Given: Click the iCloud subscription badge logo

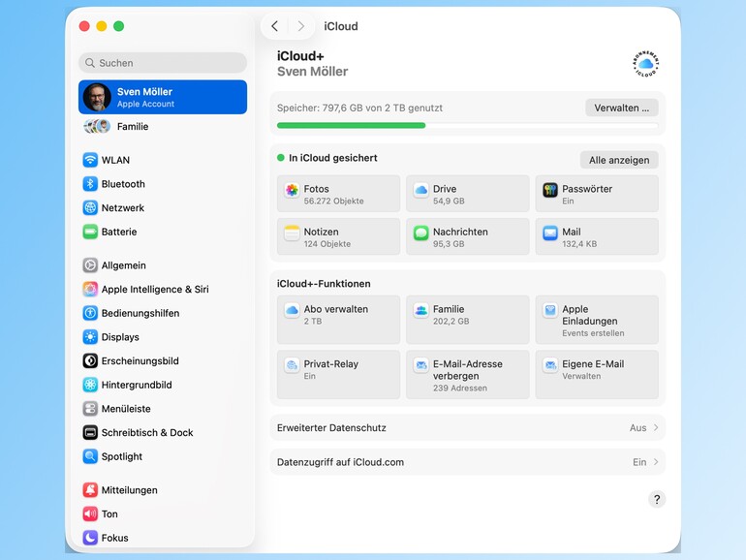Looking at the screenshot, I should pyautogui.click(x=645, y=64).
